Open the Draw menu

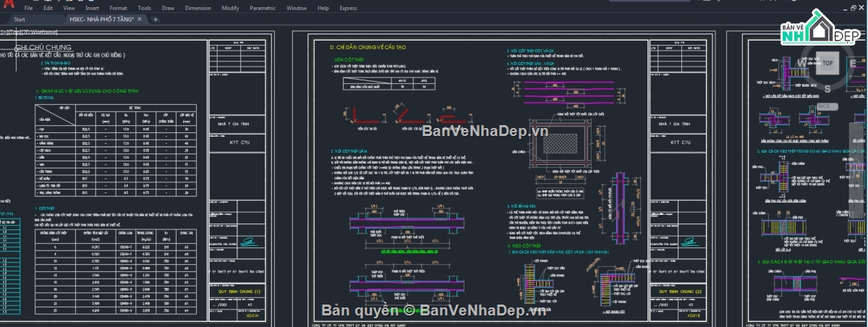coord(168,8)
